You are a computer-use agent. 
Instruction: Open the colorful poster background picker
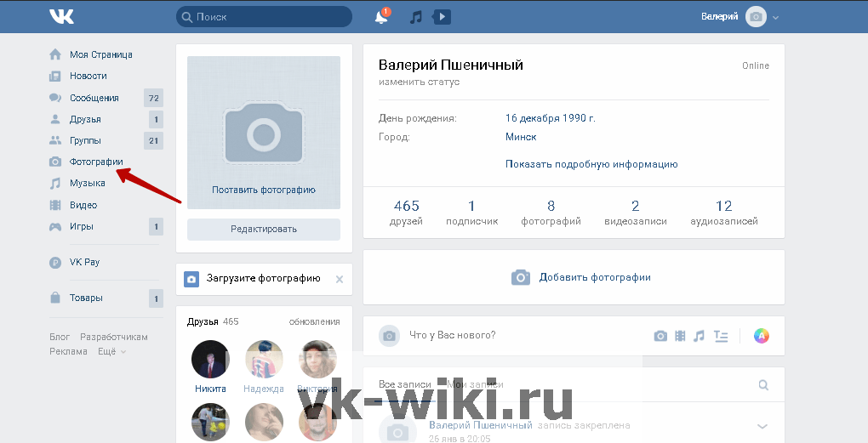pyautogui.click(x=762, y=336)
